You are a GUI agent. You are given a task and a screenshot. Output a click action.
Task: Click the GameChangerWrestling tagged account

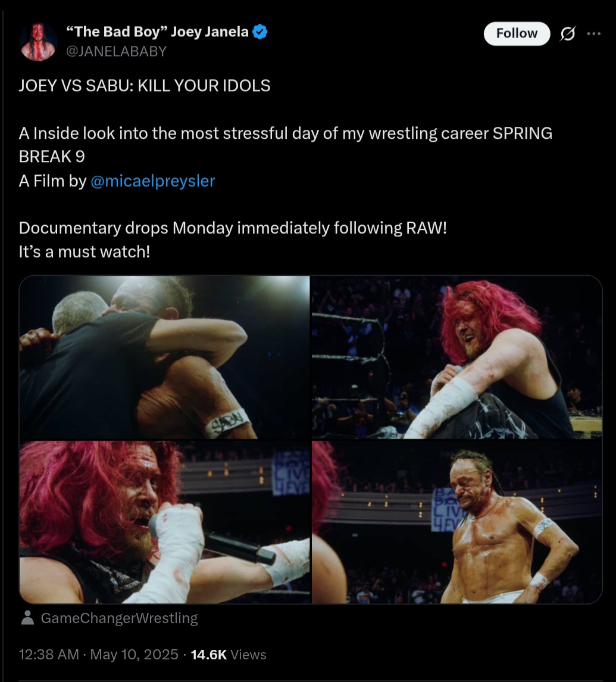click(119, 618)
